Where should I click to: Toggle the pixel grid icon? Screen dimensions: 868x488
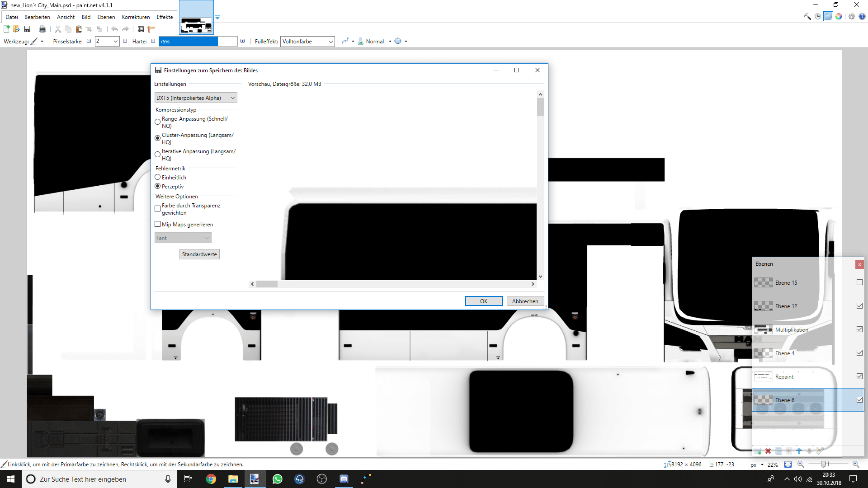point(141,29)
